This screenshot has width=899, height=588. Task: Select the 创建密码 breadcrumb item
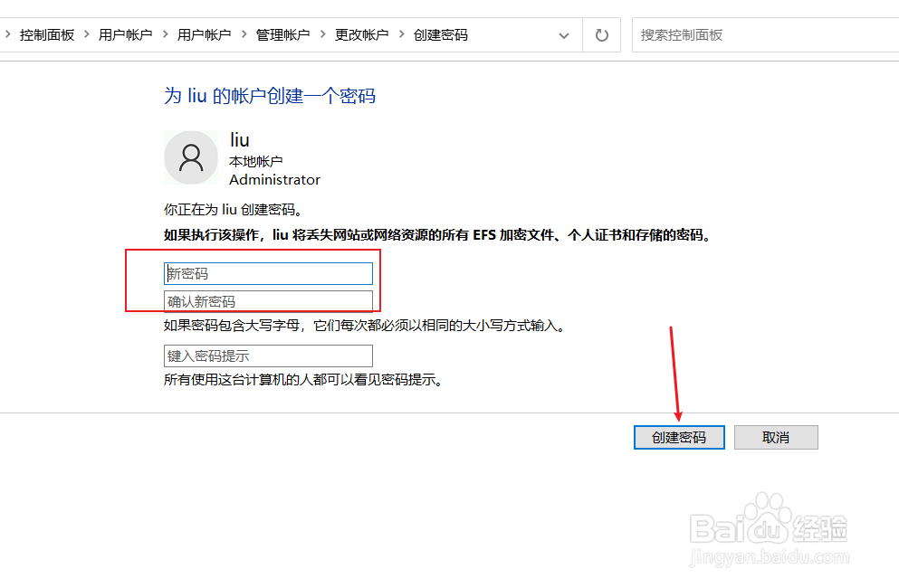(x=440, y=34)
